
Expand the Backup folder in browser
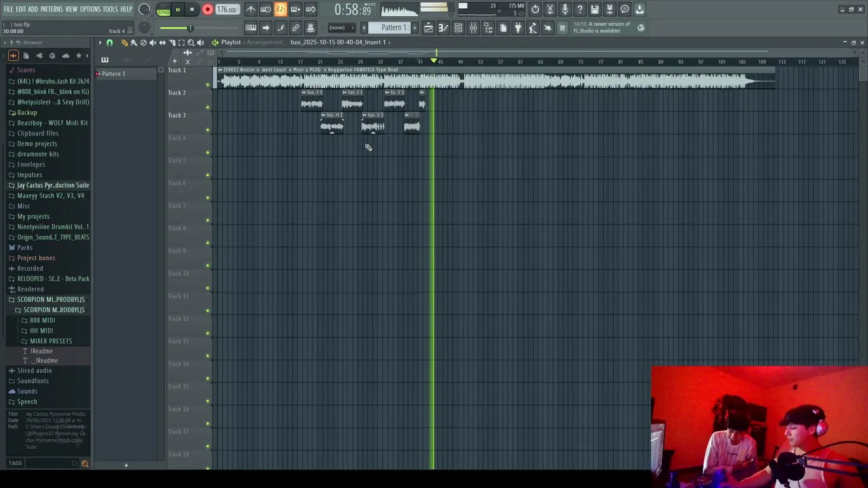click(x=27, y=113)
